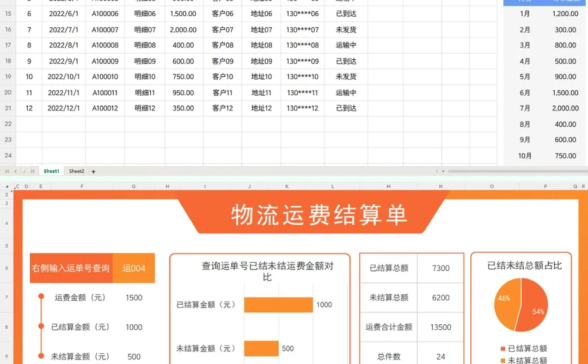Add a new worksheet with the plus icon
The height and width of the screenshot is (364, 588).
[x=93, y=171]
